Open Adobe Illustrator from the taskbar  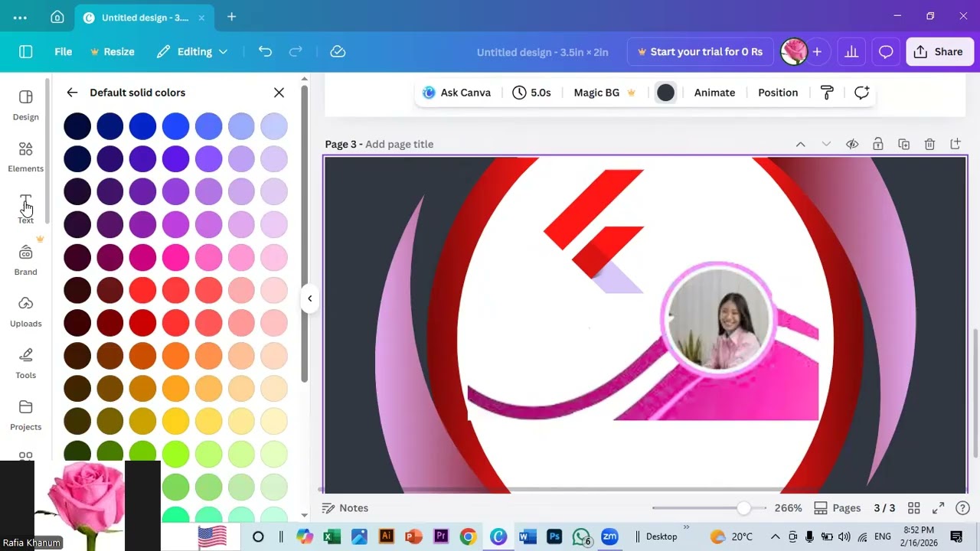click(387, 536)
